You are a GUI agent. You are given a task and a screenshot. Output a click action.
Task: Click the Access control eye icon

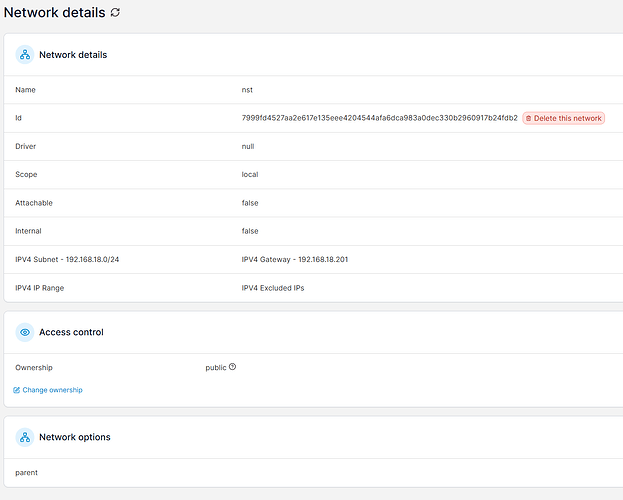coord(25,332)
